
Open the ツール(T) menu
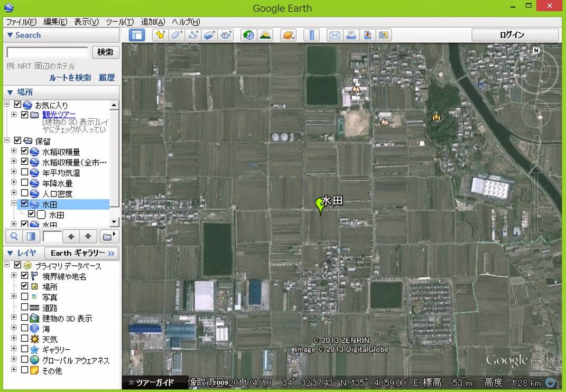point(119,22)
